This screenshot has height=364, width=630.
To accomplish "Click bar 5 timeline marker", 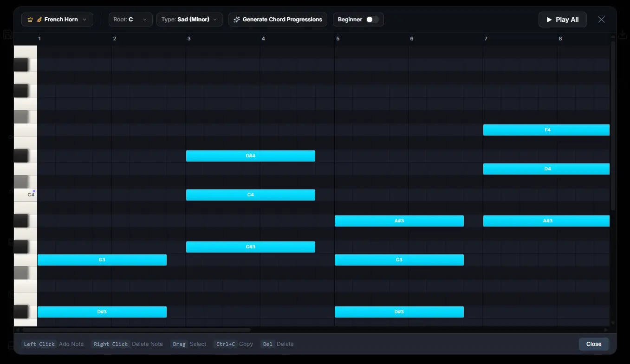I will click(x=338, y=39).
